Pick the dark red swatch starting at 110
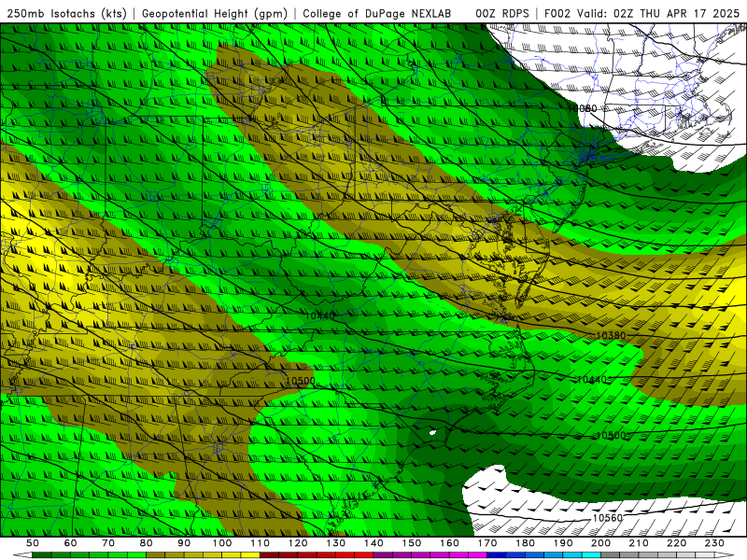Viewport: 747px width, 560px height. click(269, 555)
